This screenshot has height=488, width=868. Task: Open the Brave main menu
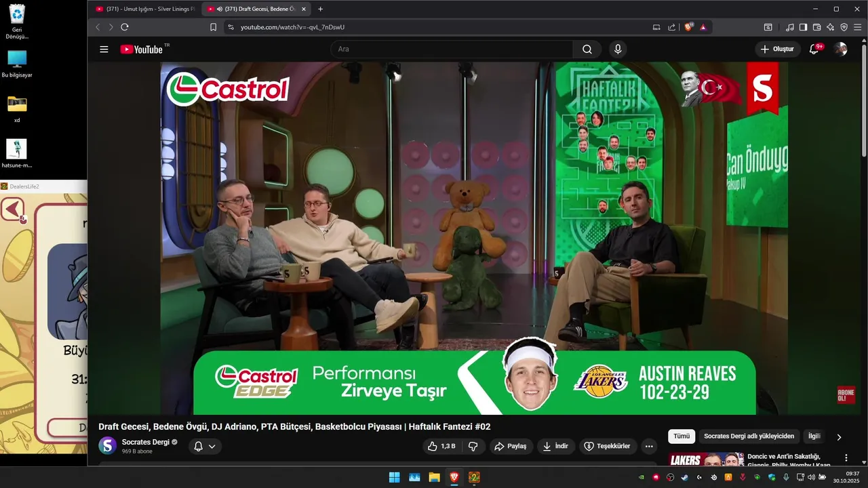click(x=857, y=27)
